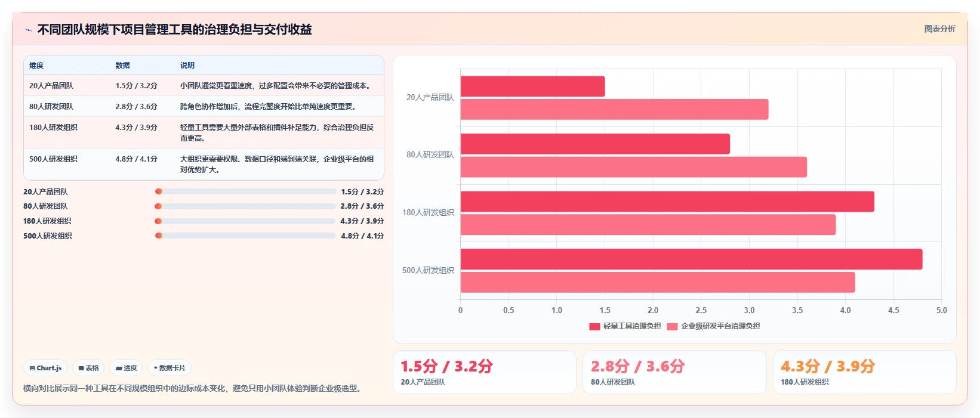Click progress list label 500人研发组织

click(x=48, y=236)
